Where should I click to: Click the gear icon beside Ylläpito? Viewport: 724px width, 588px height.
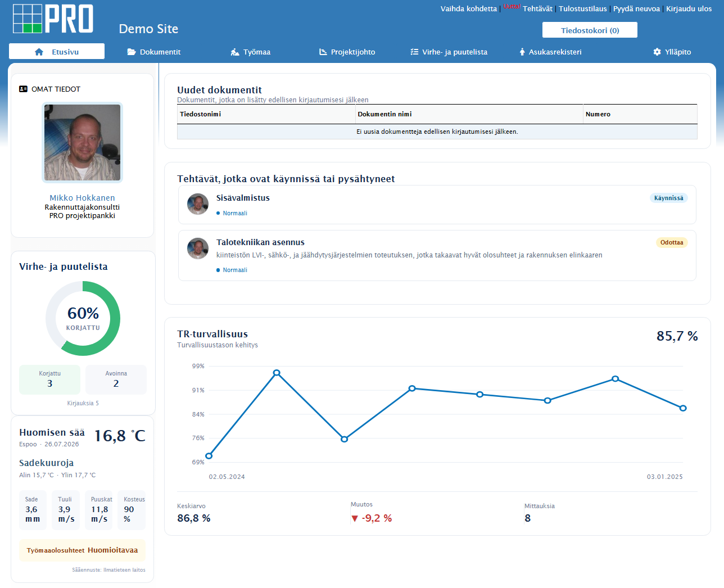coord(657,52)
